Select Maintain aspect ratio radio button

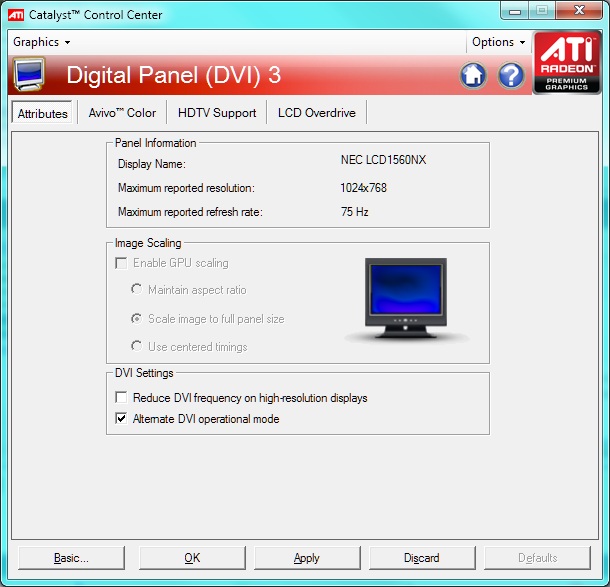point(136,289)
